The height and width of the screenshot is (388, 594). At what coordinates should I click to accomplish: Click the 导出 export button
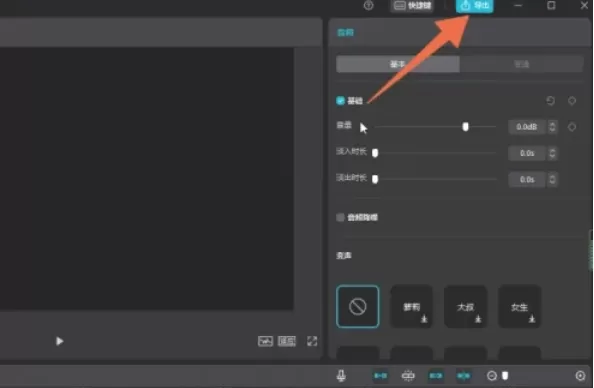click(x=474, y=6)
